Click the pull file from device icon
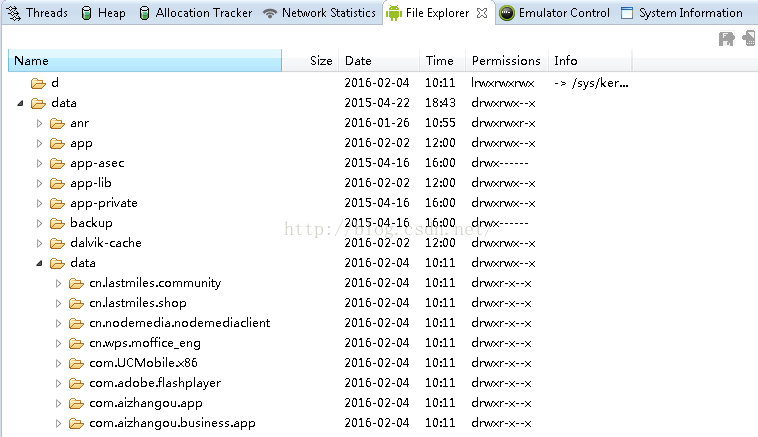Viewport: 758px width, 437px height. point(726,39)
